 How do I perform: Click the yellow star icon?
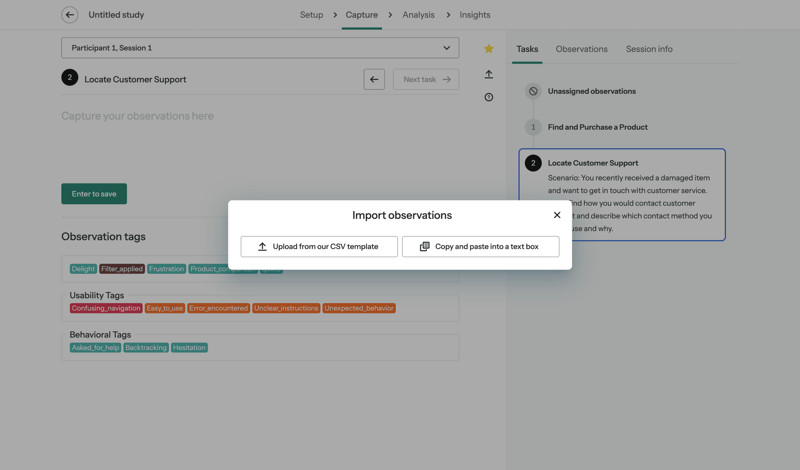coord(489,48)
